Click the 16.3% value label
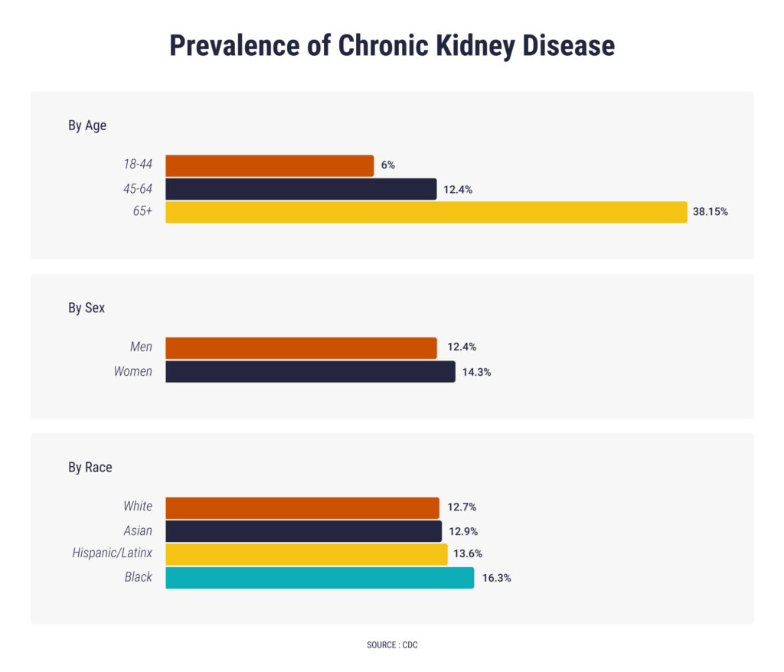The image size is (784, 672). [496, 578]
